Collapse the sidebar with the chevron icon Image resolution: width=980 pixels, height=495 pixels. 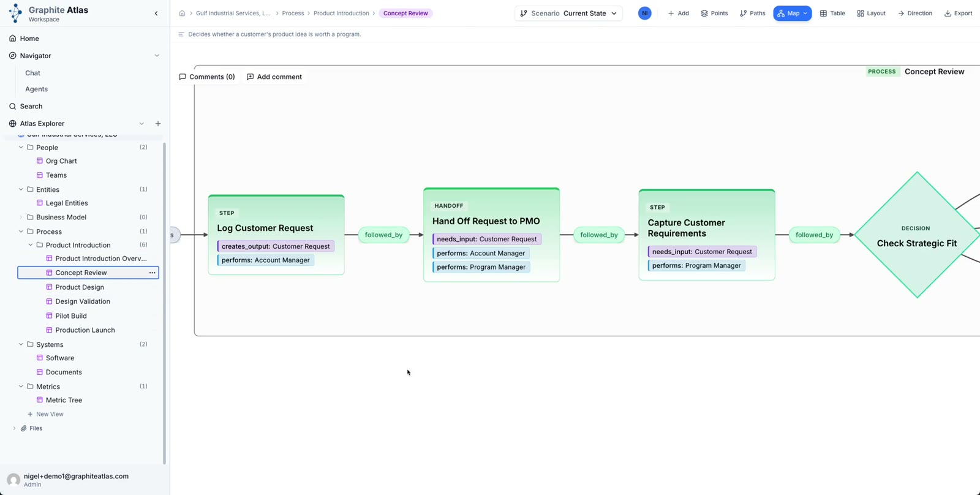tap(156, 13)
